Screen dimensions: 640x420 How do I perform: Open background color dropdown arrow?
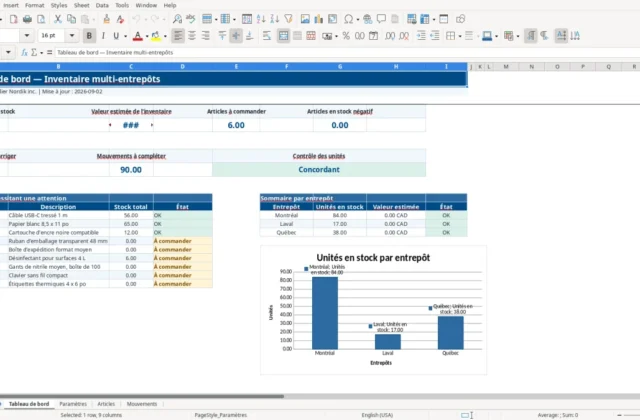[x=165, y=36]
